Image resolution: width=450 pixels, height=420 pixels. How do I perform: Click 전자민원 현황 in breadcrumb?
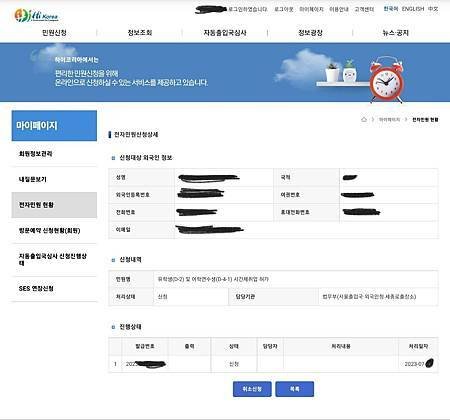tap(425, 119)
